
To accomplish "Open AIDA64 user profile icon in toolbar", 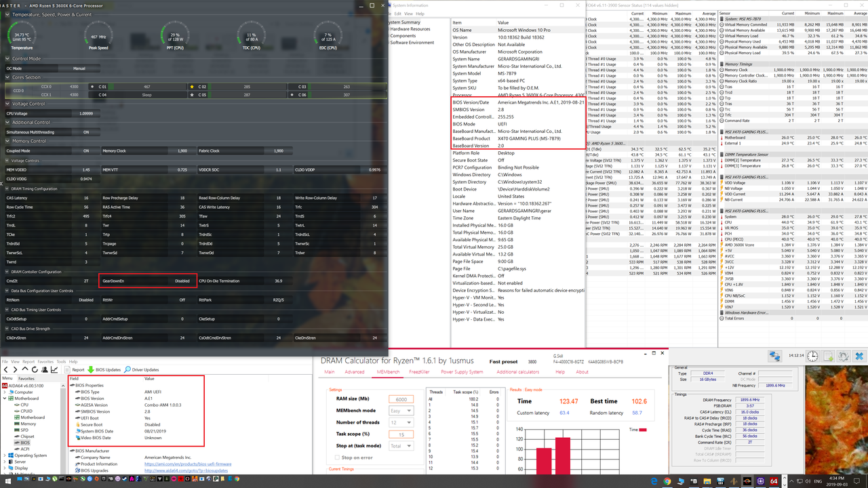I will point(44,369).
